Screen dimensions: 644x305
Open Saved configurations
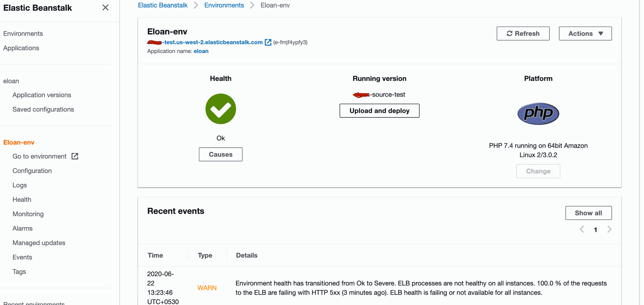43,109
